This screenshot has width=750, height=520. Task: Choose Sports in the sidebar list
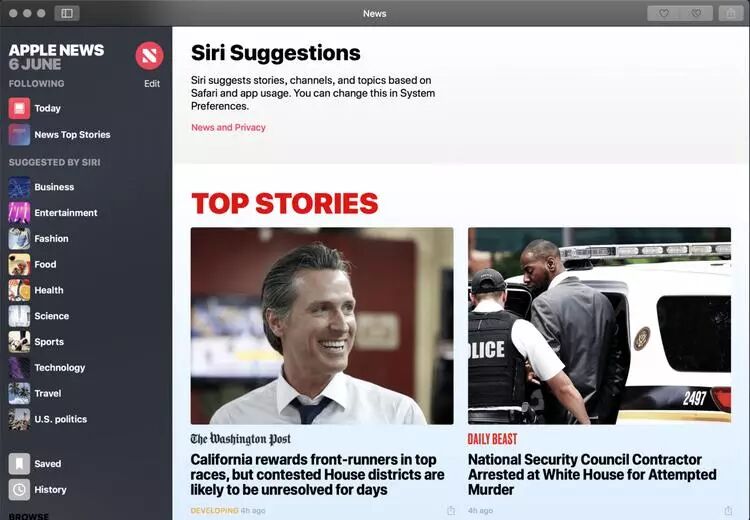pos(49,342)
